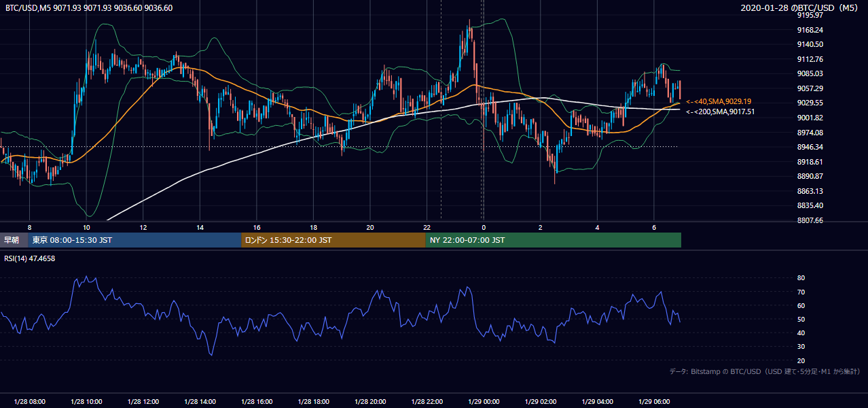The height and width of the screenshot is (408, 868).
Task: Click RSI axis level 70
Action: (x=801, y=292)
